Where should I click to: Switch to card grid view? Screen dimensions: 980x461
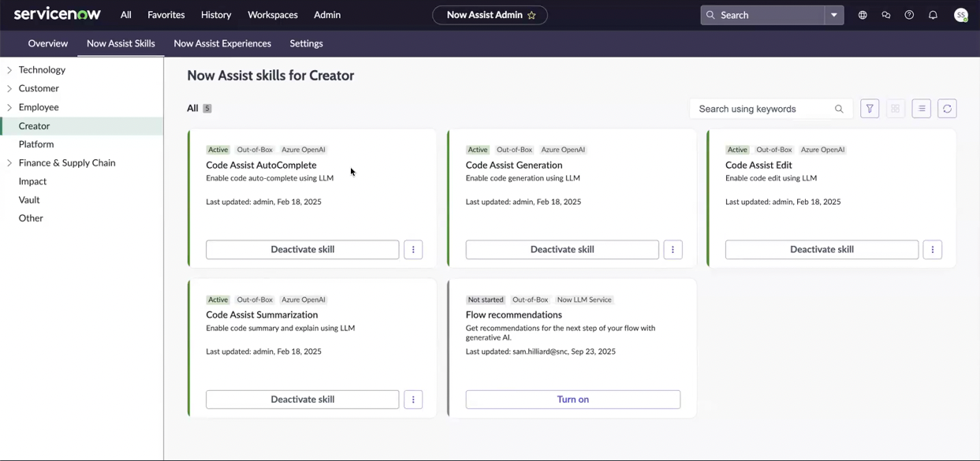click(896, 109)
